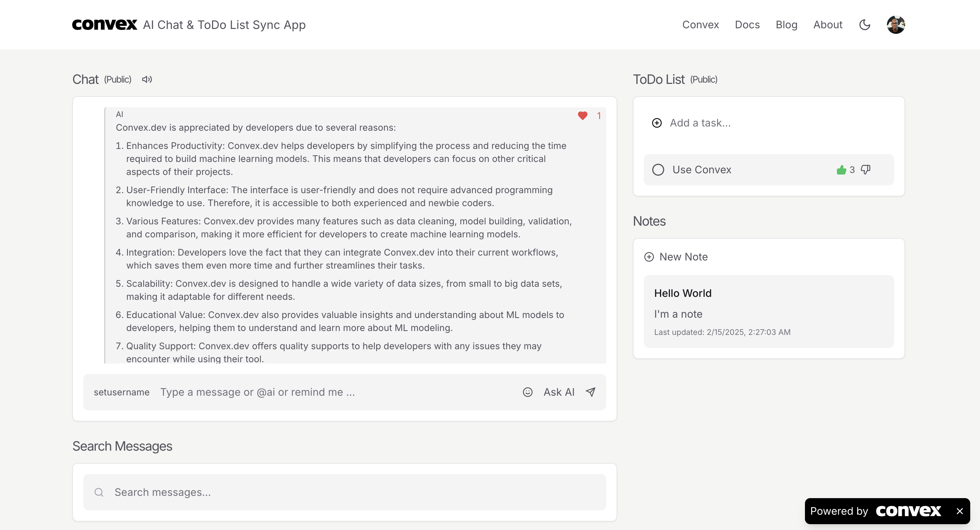Open the profile avatar menu
Viewport: 980px width, 530px height.
[896, 24]
